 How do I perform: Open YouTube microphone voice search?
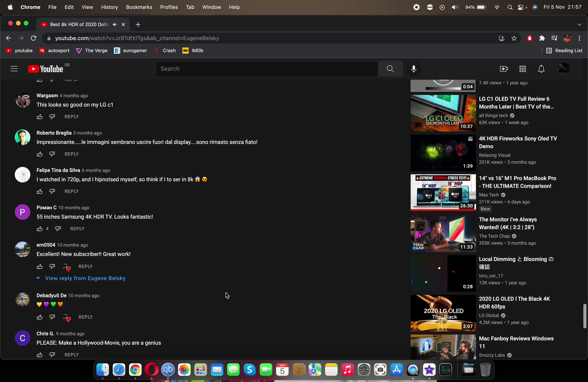[x=414, y=69]
